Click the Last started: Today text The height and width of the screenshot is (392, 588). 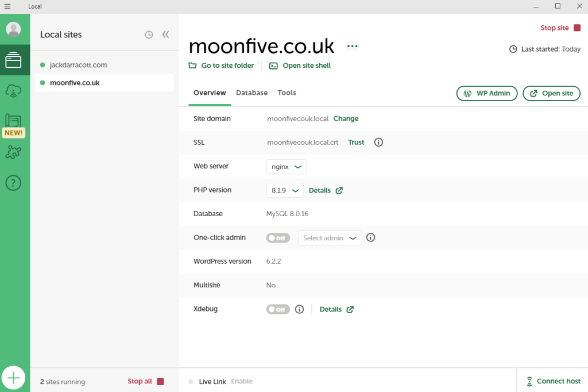pyautogui.click(x=551, y=49)
